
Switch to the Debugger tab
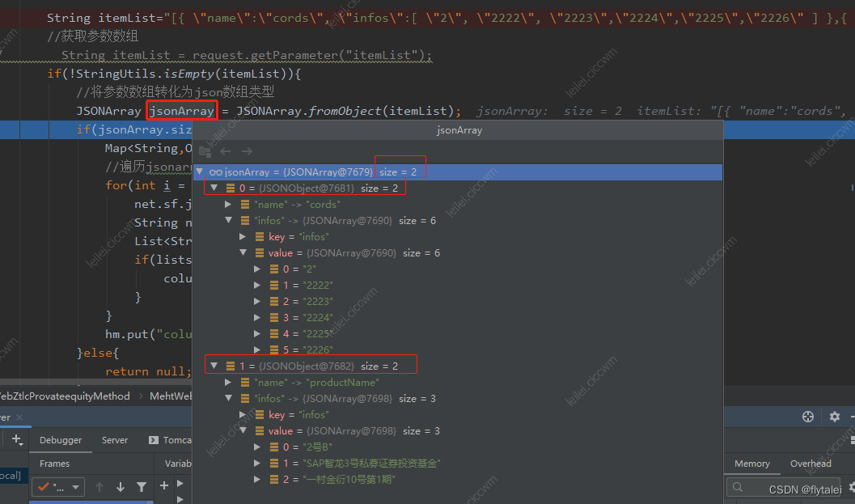tap(61, 439)
